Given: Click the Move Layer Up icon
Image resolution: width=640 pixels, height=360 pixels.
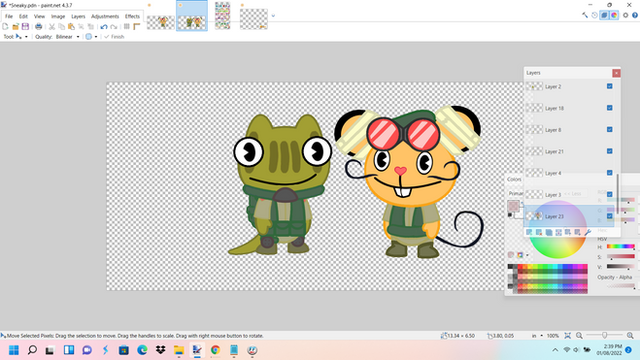Looking at the screenshot, I should pyautogui.click(x=568, y=232).
